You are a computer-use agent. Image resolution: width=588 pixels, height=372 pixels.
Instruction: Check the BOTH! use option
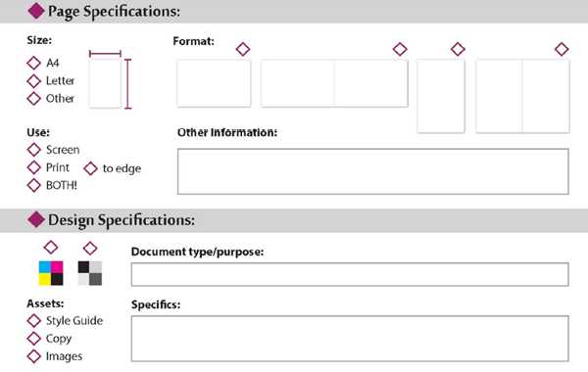(x=33, y=185)
